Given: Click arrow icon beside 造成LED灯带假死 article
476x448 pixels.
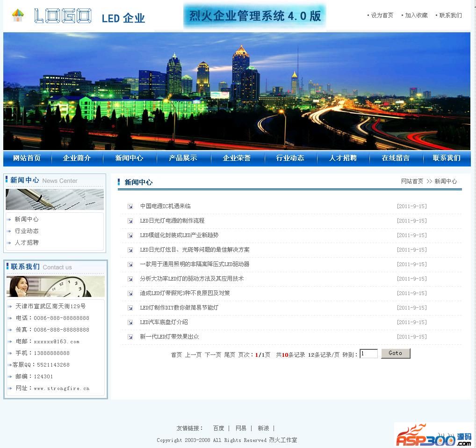Looking at the screenshot, I should (130, 294).
